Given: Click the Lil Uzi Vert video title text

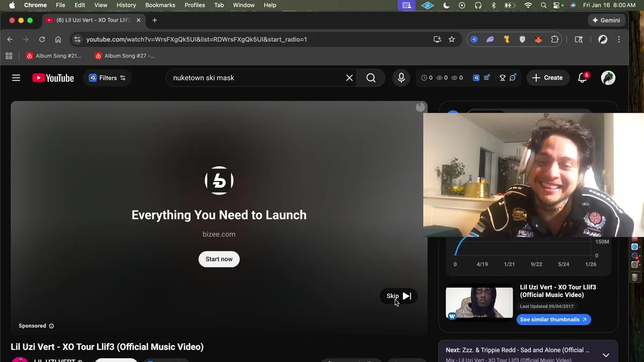Looking at the screenshot, I should click(107, 347).
